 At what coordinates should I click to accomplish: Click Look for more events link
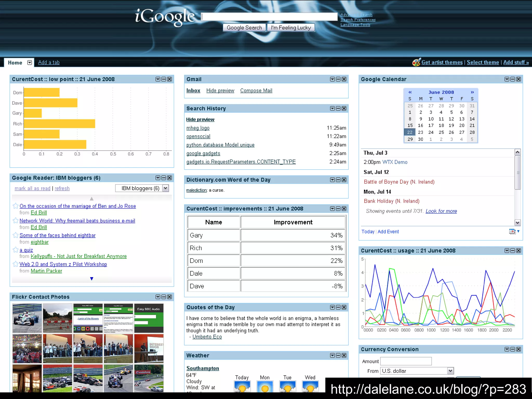pyautogui.click(x=441, y=211)
